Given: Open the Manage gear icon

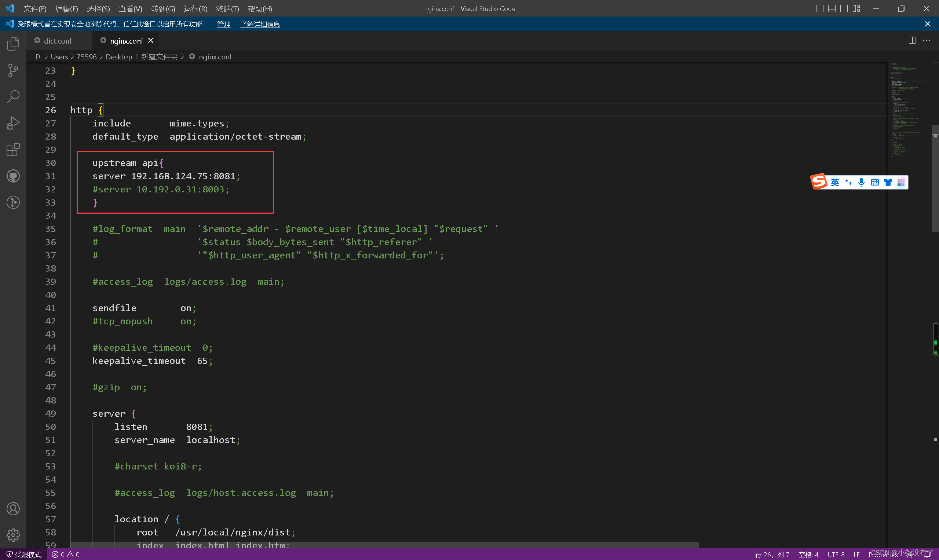Looking at the screenshot, I should [x=13, y=535].
